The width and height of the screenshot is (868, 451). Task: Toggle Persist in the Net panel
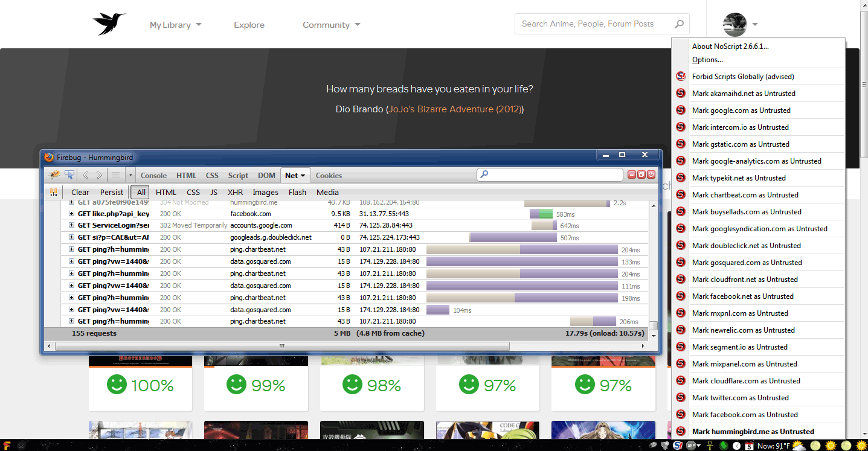[112, 192]
